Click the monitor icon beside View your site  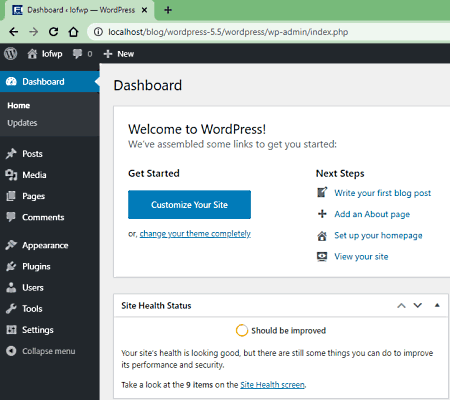tap(322, 256)
